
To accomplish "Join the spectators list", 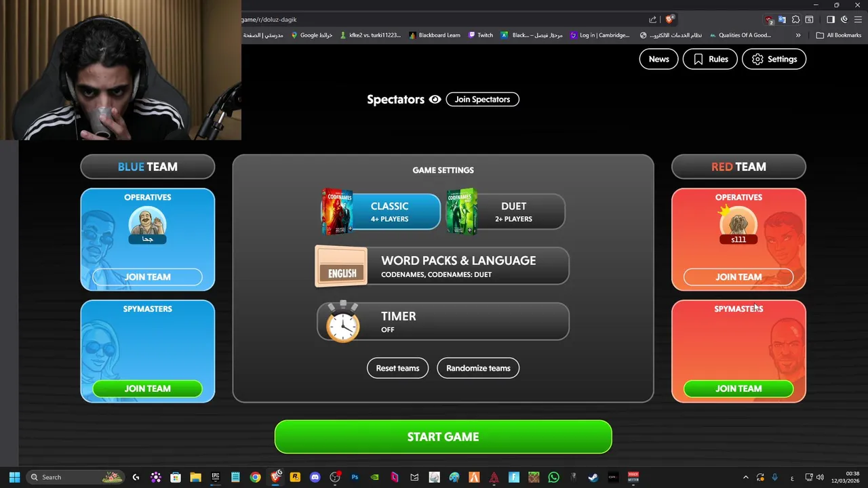I will point(482,99).
